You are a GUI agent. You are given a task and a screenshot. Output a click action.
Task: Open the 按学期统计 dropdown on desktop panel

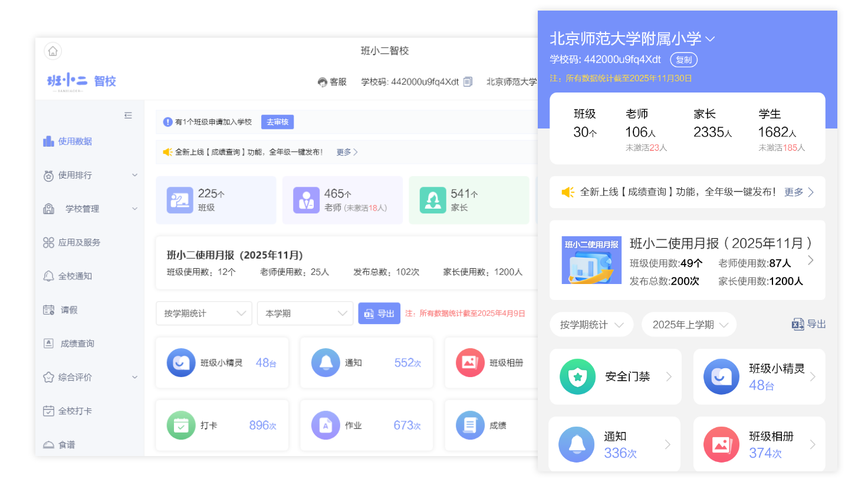[x=204, y=313]
